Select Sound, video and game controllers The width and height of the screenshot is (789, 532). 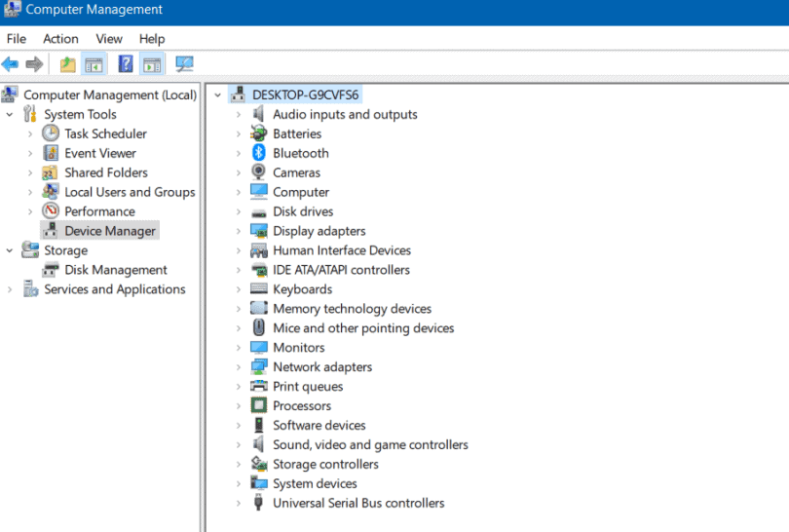point(370,445)
